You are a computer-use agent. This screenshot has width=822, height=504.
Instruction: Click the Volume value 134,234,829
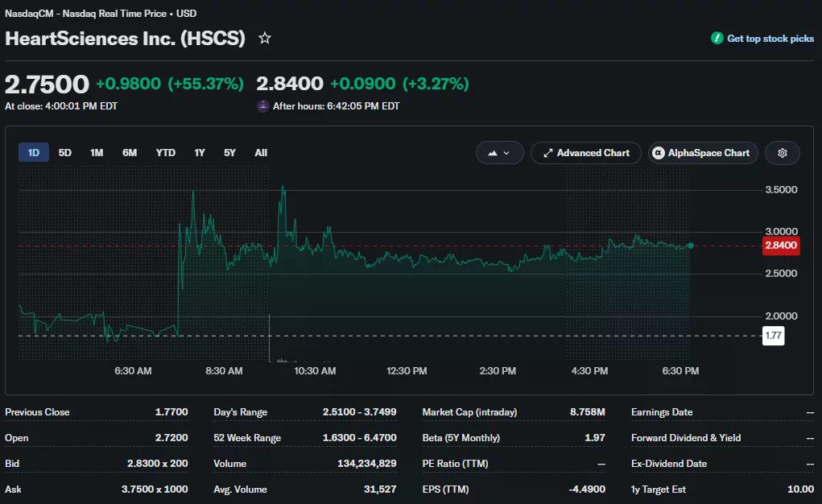367,464
